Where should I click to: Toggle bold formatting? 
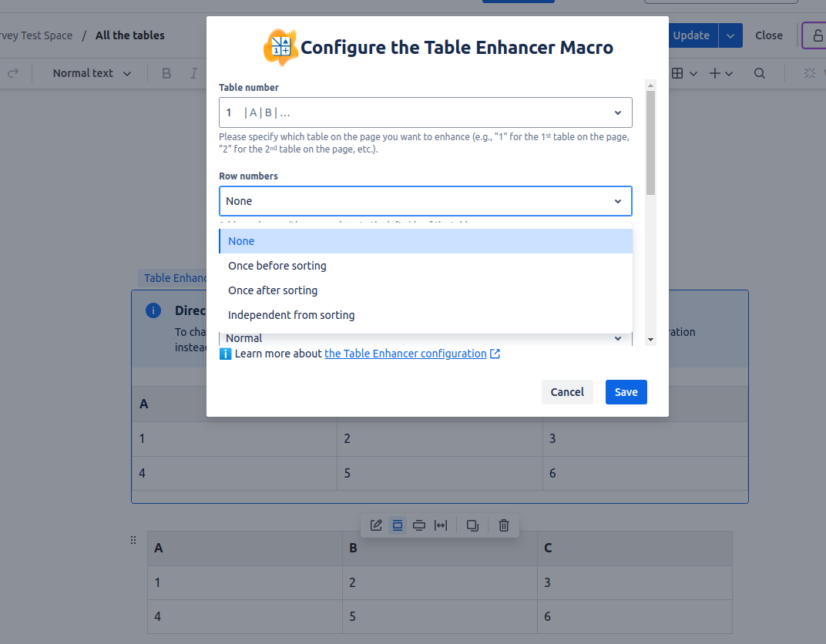click(166, 73)
